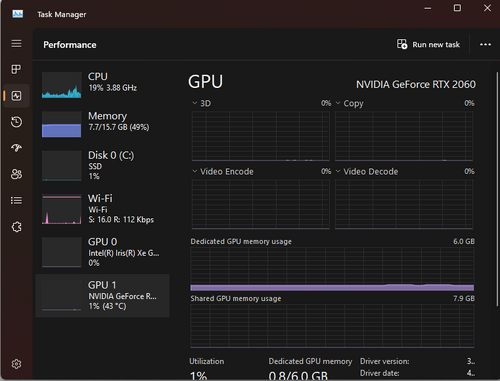
Task: Open the 3D engine graph dropdown
Action: point(202,103)
